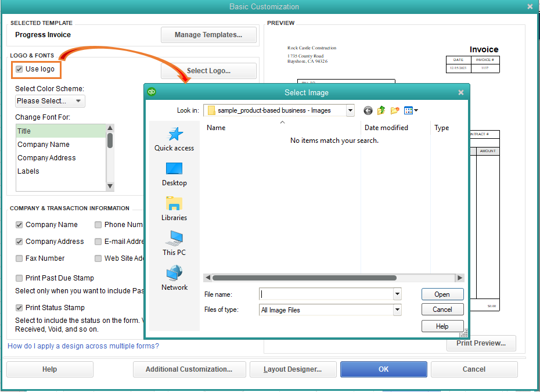Click the File name input field
Screen dimensions: 540x392
[x=326, y=294]
